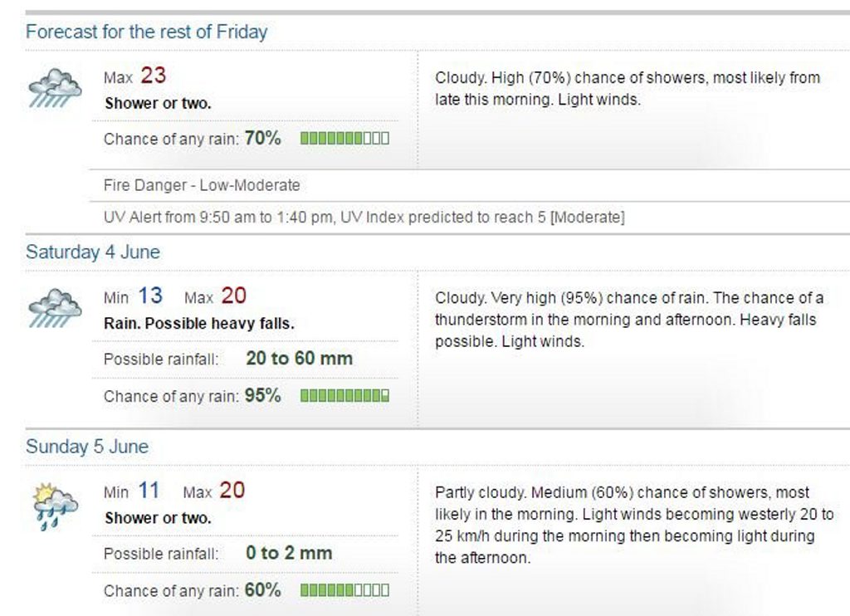Screen dimensions: 850x616
Task: Click Friday's max temperature 23
Action: [154, 76]
